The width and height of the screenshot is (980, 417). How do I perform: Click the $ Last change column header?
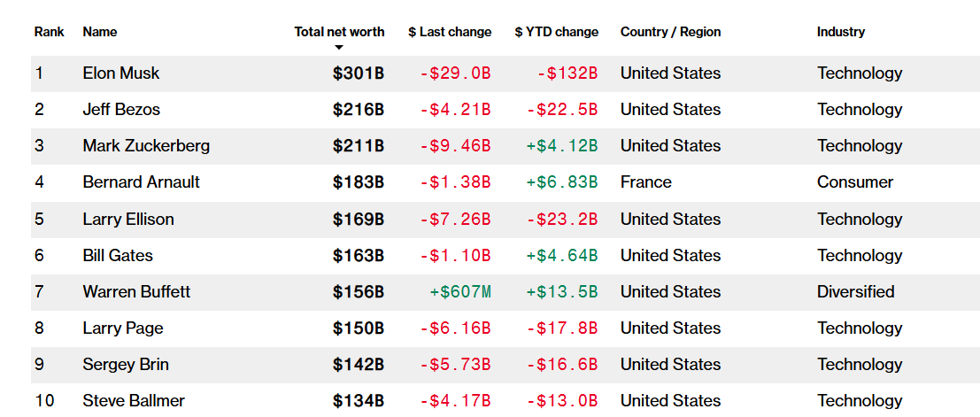point(450,32)
